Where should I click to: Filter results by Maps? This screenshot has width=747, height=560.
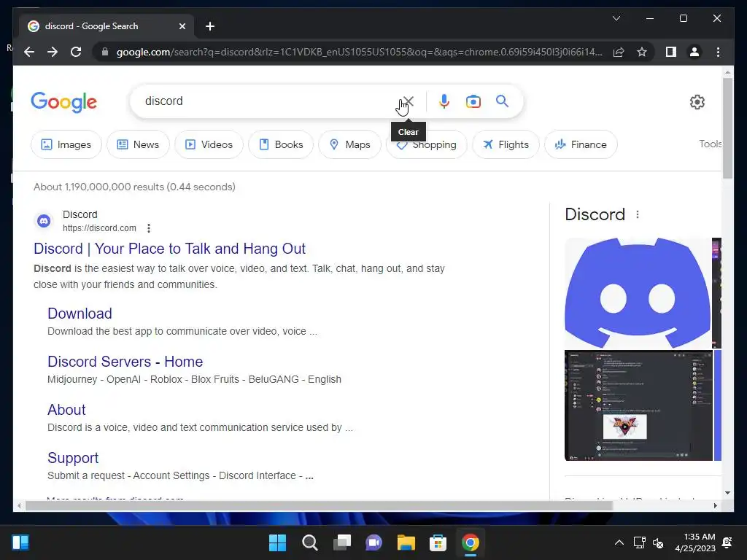[349, 144]
